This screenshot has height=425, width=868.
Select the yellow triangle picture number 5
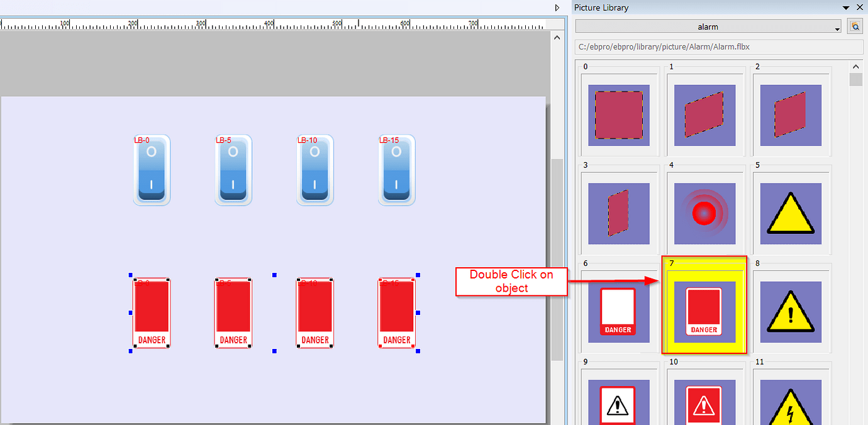[x=791, y=213]
